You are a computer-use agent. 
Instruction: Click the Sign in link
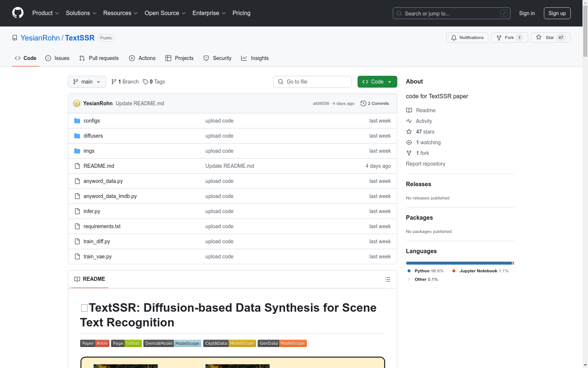[527, 13]
